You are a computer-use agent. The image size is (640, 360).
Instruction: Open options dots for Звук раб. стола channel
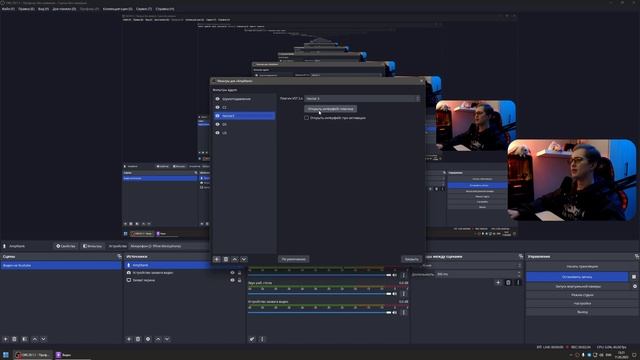coord(404,293)
